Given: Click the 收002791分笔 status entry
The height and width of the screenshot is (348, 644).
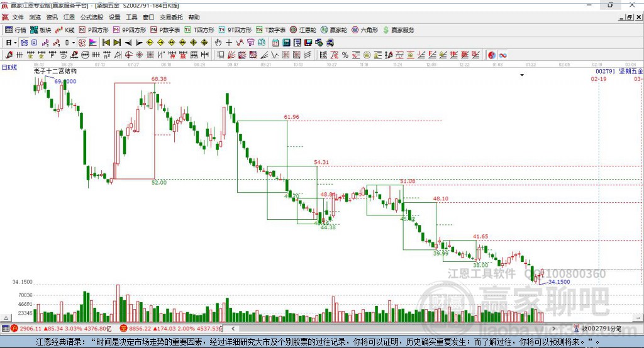Looking at the screenshot, I should pos(597,329).
